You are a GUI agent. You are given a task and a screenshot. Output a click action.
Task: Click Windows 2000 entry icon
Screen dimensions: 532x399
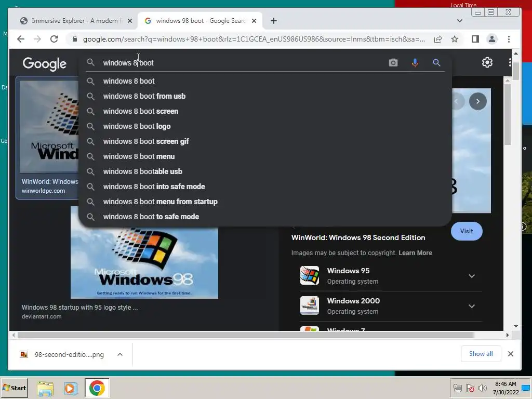point(310,305)
